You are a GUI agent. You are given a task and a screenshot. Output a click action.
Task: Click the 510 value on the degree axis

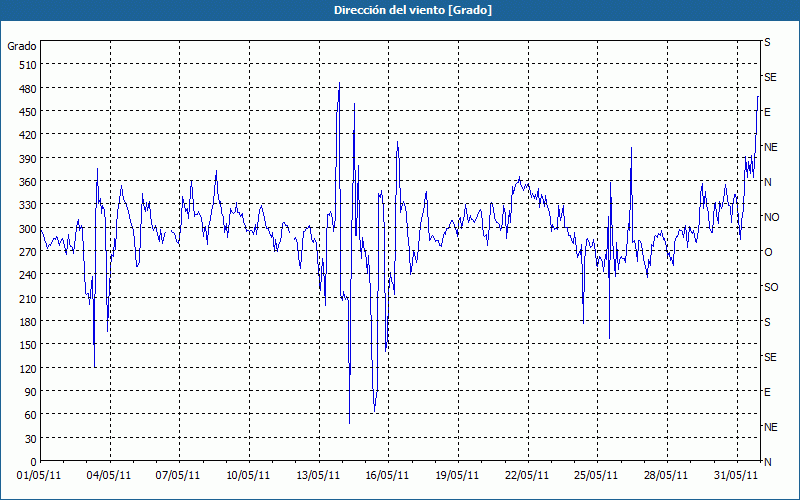(x=28, y=65)
